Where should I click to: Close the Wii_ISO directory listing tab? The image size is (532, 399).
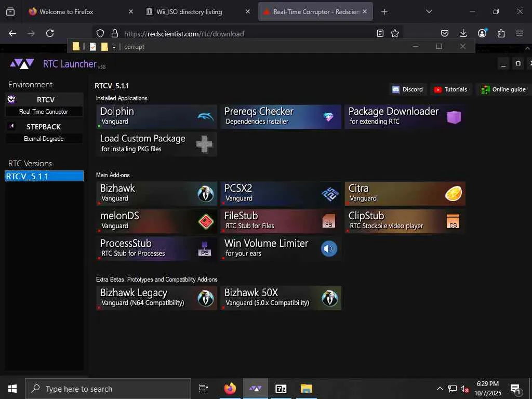248,11
